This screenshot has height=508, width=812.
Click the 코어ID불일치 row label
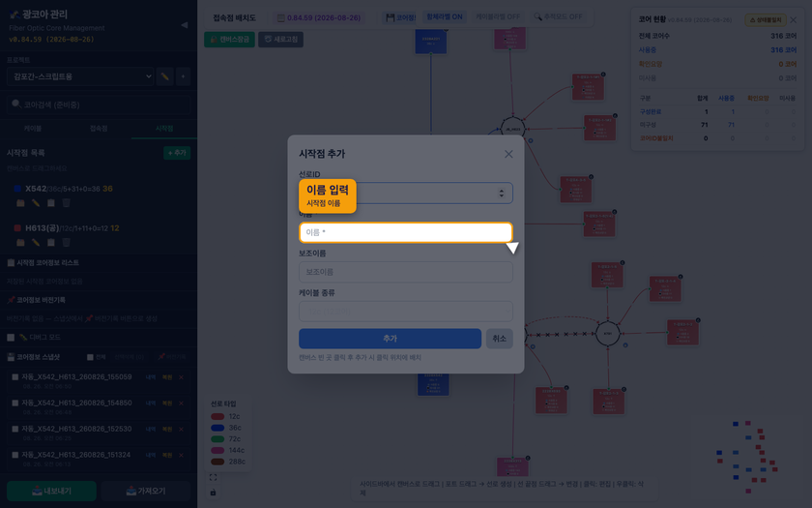tap(656, 138)
